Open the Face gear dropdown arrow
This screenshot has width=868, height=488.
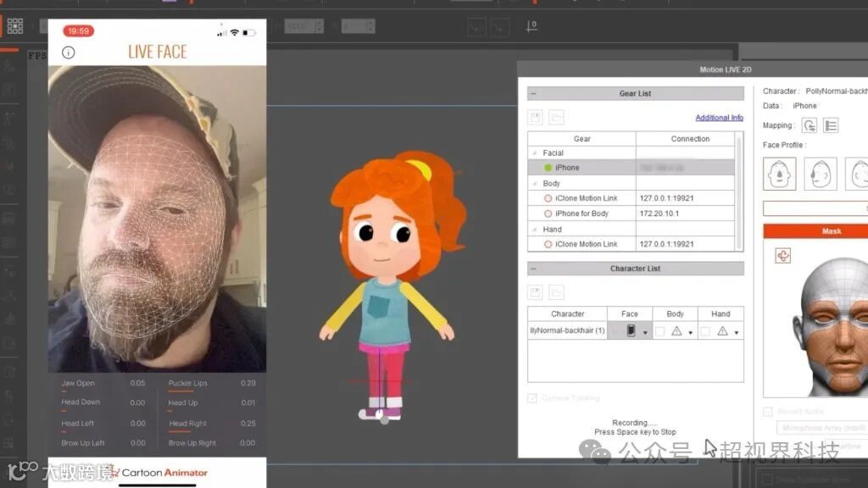(645, 332)
